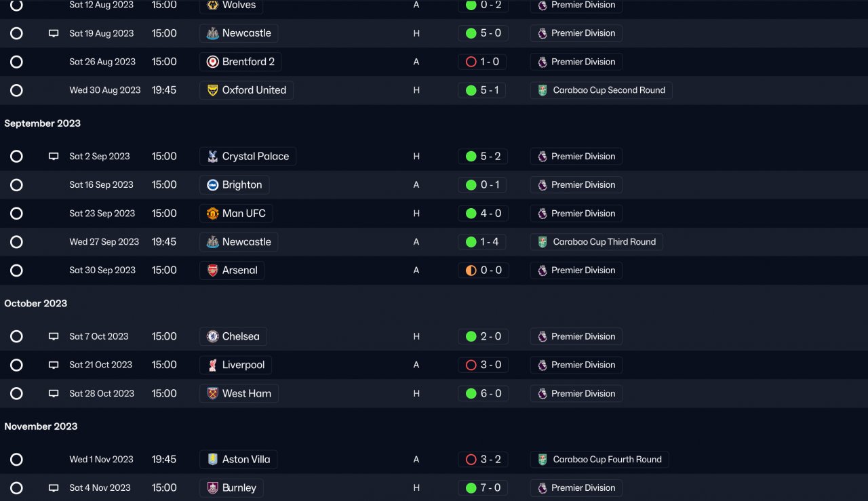
Task: Click the TV icon for Sat 28 Oct fixture
Action: click(54, 394)
